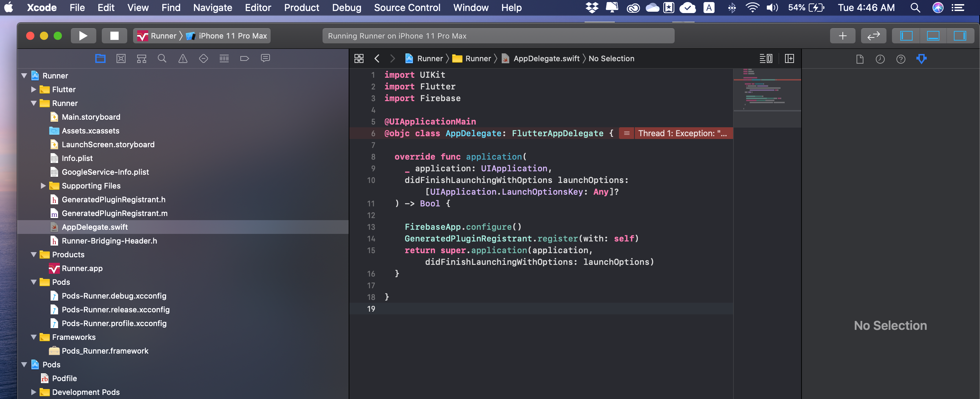Go back in editor history
Viewport: 980px width, 399px height.
(x=377, y=58)
